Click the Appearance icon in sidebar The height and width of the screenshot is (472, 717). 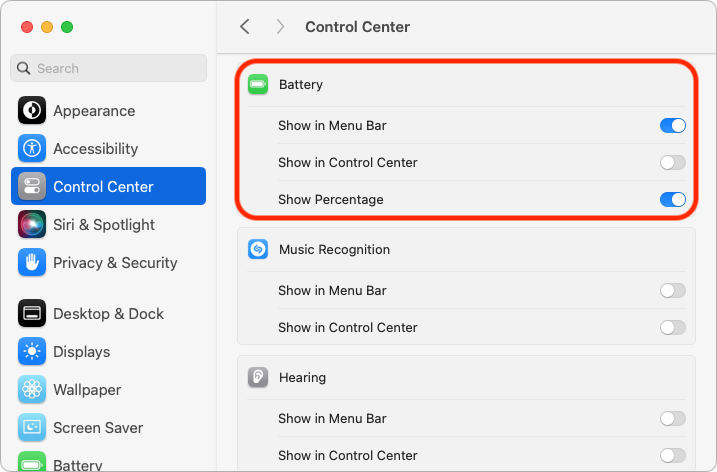point(32,111)
